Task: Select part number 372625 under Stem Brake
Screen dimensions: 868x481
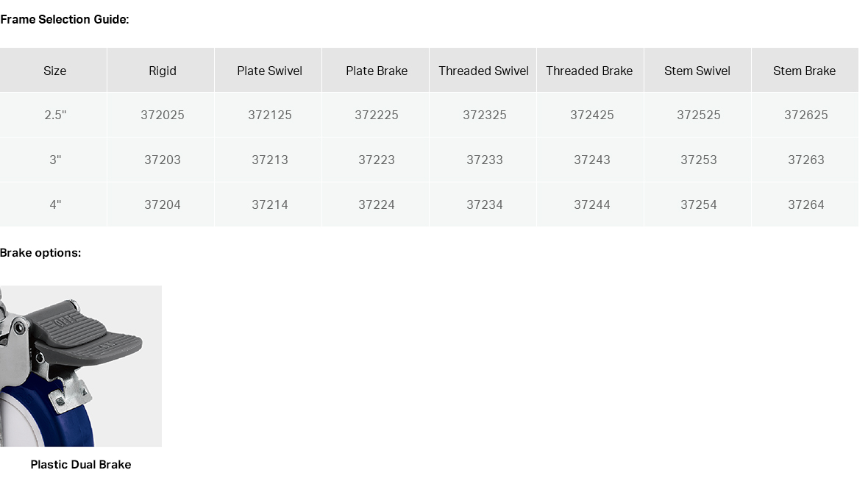Action: pyautogui.click(x=806, y=115)
